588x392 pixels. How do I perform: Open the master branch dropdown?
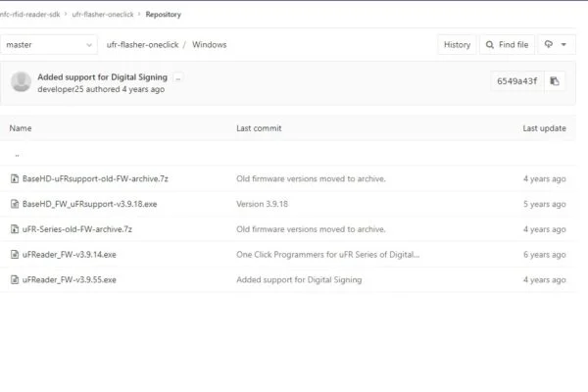point(49,45)
